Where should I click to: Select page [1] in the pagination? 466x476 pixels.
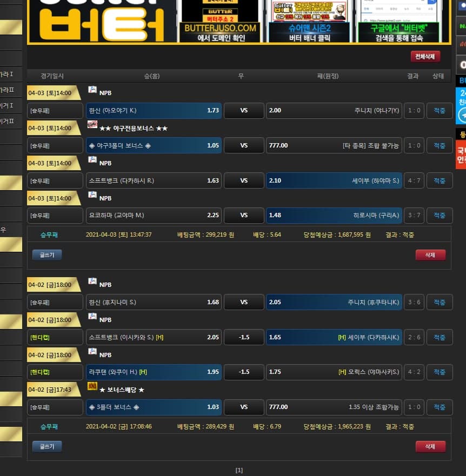pyautogui.click(x=239, y=470)
